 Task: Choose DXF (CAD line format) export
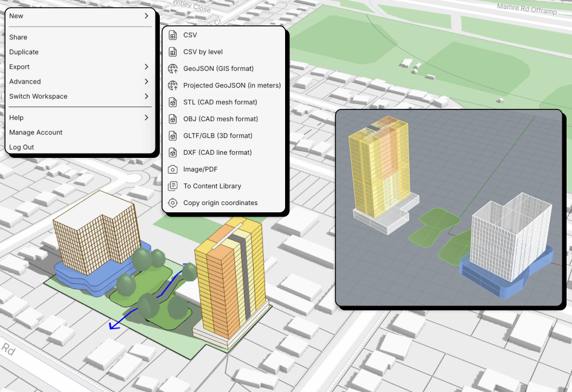217,152
